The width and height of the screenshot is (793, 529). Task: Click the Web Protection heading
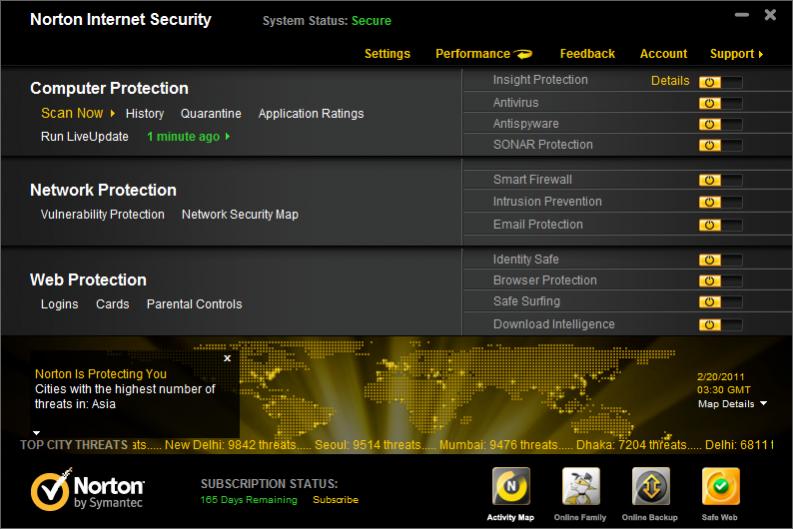[x=88, y=280]
